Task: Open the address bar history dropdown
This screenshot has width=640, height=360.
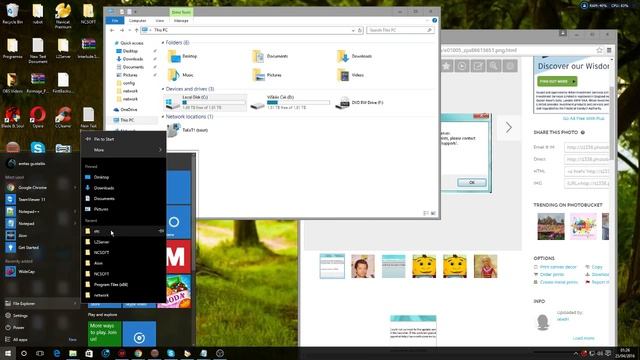Action: pos(353,30)
